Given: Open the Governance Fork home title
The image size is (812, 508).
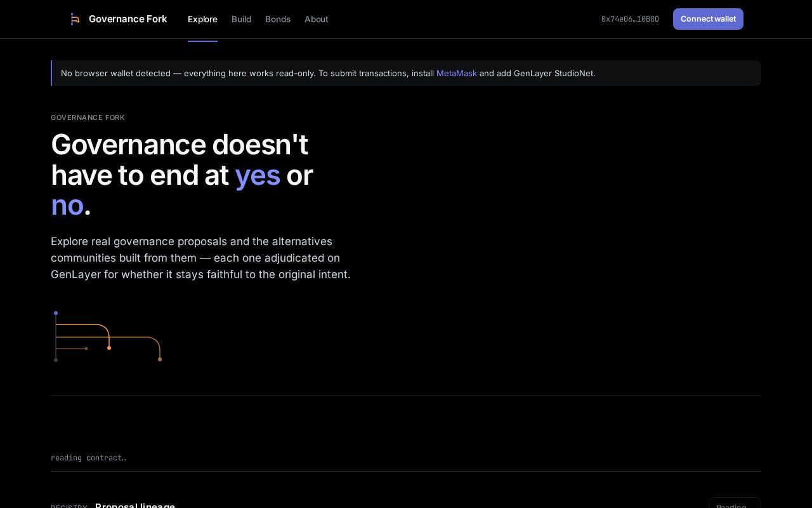Looking at the screenshot, I should point(128,19).
